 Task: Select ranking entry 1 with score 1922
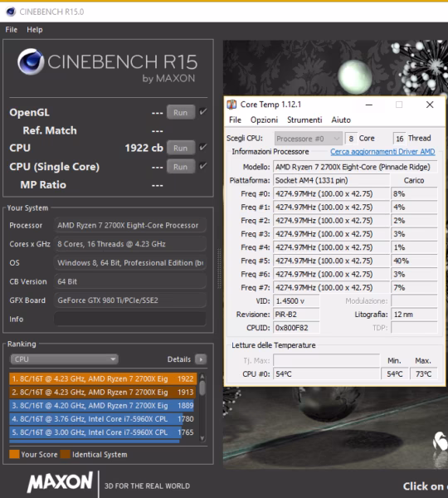click(x=103, y=379)
